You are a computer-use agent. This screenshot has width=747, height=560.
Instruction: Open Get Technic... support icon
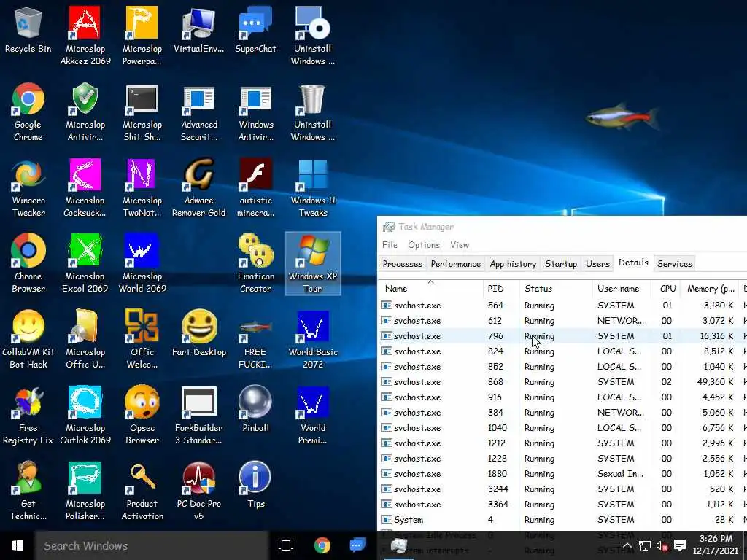(28, 491)
